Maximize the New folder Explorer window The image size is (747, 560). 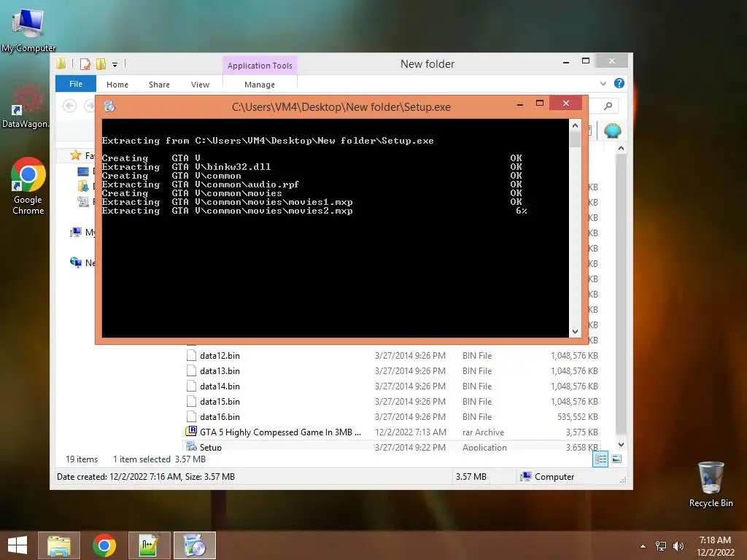click(x=586, y=61)
